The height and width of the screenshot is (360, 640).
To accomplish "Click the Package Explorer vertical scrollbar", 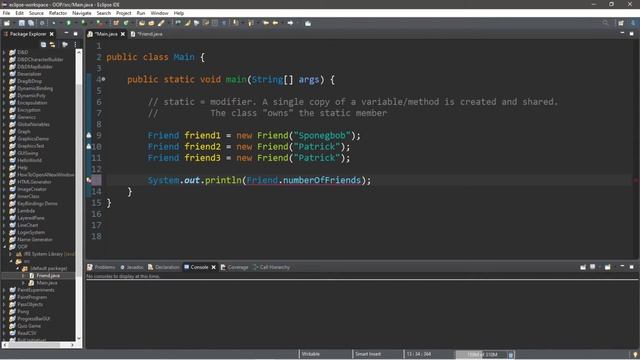I will 79,195.
